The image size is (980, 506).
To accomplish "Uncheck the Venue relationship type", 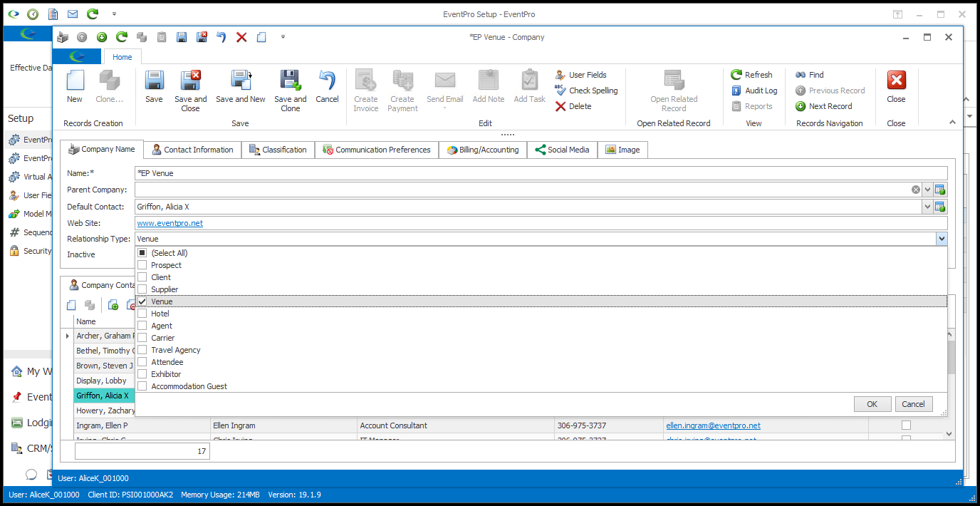I will [142, 301].
